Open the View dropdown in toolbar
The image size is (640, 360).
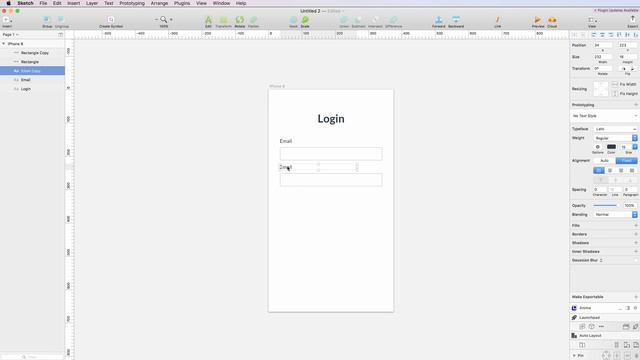point(592,20)
